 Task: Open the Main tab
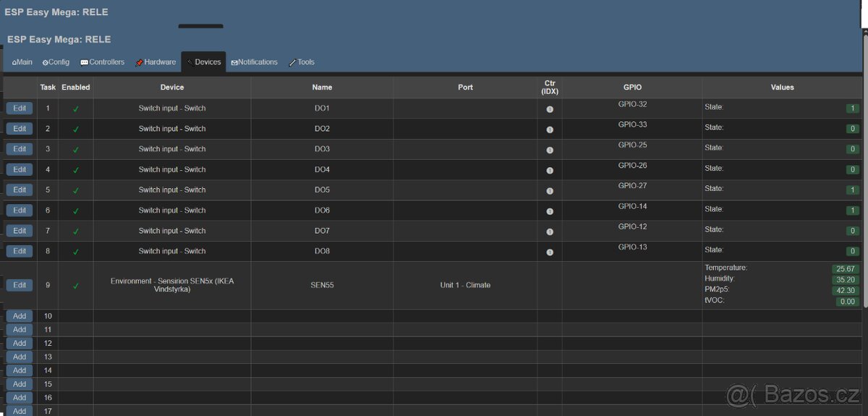click(22, 62)
